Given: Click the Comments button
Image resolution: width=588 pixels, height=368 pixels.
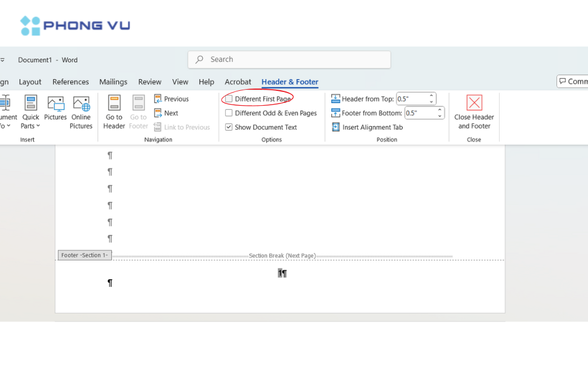Looking at the screenshot, I should [574, 81].
